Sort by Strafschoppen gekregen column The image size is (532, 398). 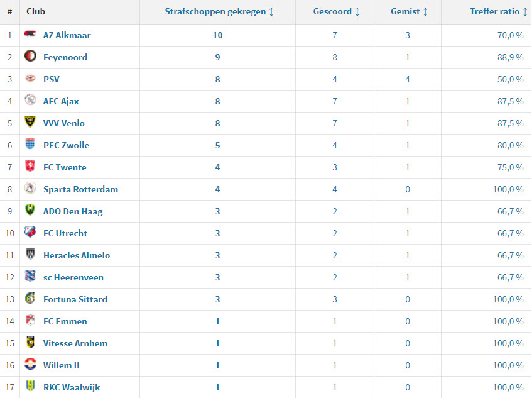tap(219, 12)
